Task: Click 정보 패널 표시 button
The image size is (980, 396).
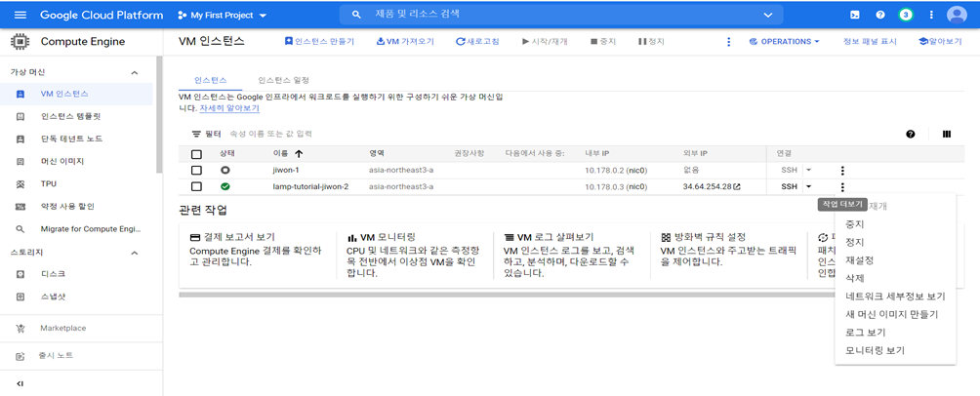Action: pyautogui.click(x=870, y=42)
